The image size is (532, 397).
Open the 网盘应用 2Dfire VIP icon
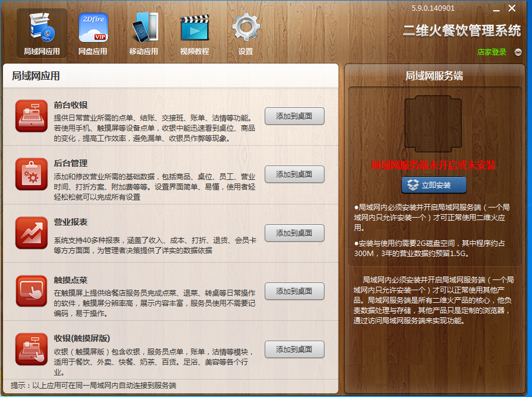(93, 28)
